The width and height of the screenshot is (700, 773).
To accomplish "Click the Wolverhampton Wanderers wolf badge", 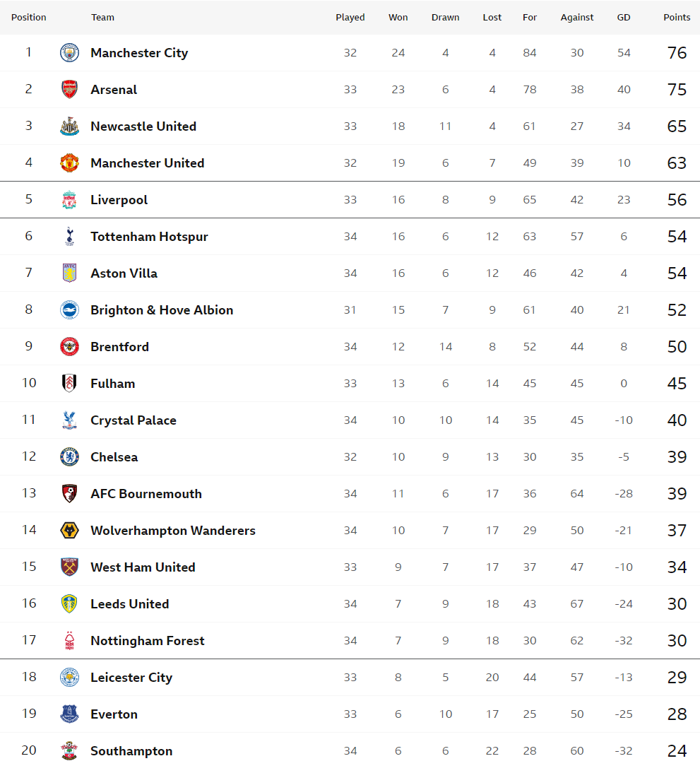I will click(x=69, y=531).
